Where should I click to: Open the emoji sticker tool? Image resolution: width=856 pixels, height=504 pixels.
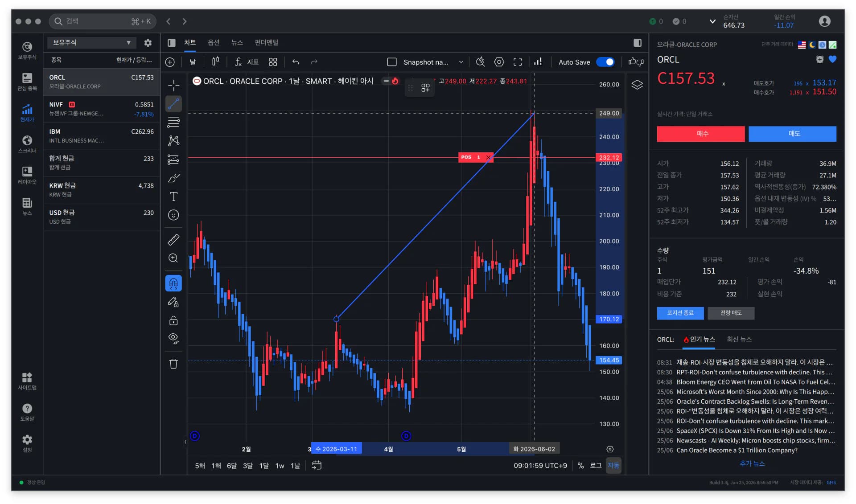[x=173, y=215]
